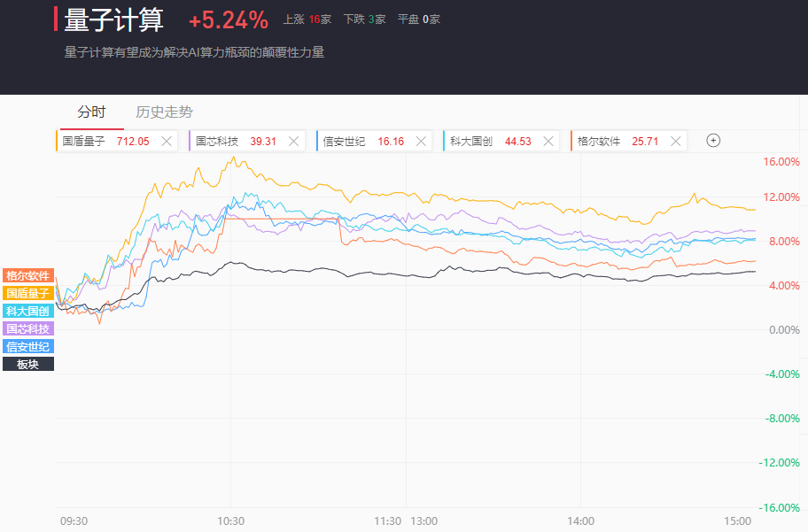Close the 信安世纪 comparison chip
This screenshot has height=532, width=808.
[421, 141]
